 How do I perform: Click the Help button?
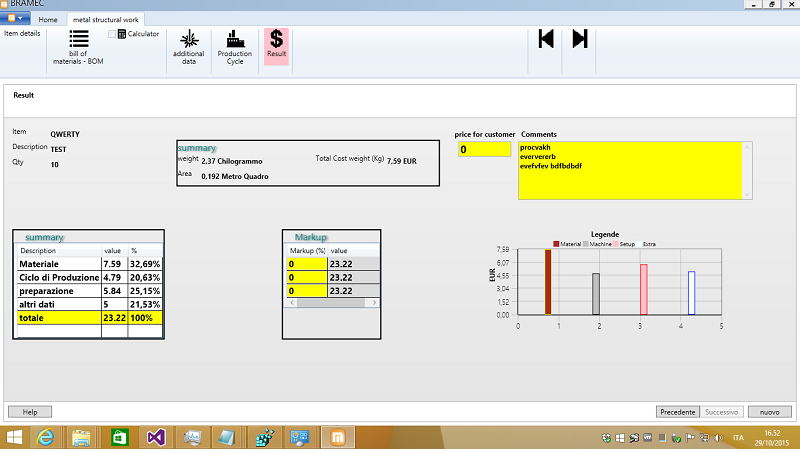coord(30,412)
